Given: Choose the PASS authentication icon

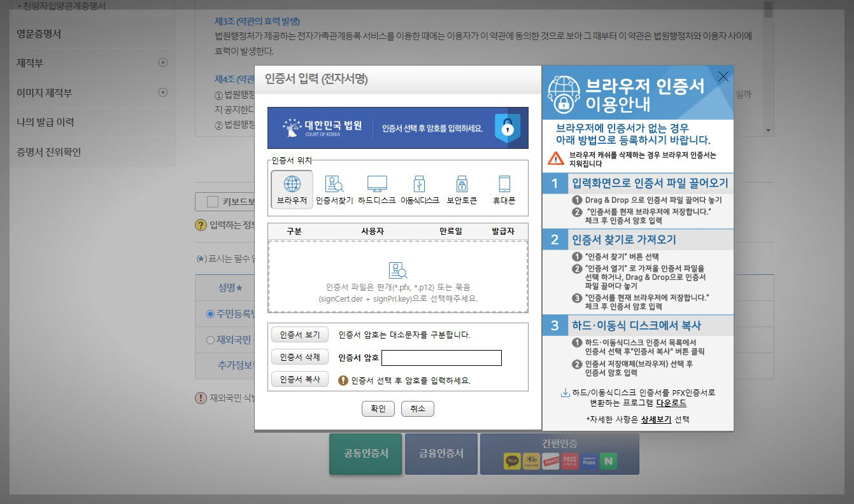Looking at the screenshot, I should pyautogui.click(x=569, y=460).
